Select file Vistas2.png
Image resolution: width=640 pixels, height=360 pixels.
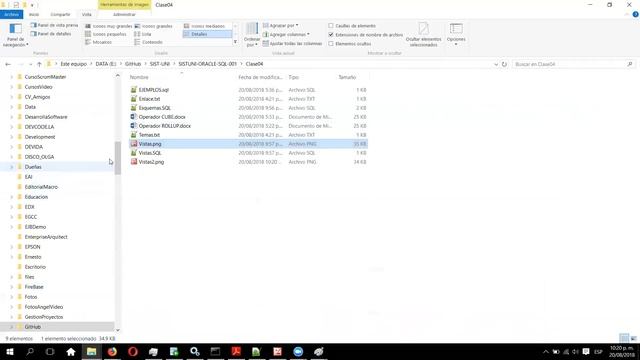tap(151, 162)
